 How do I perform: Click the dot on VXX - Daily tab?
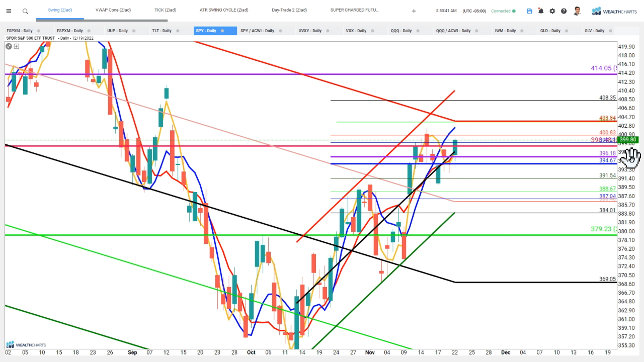click(373, 31)
